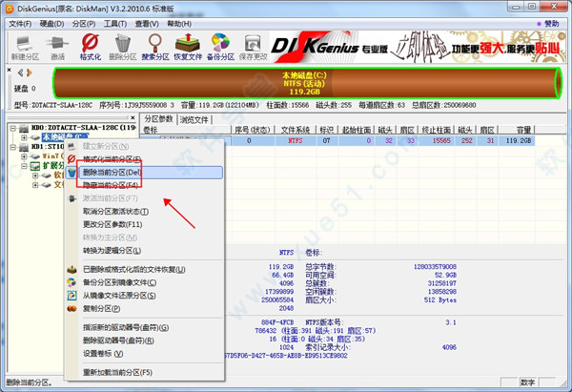This screenshot has width=572, height=392.
Task: Close the disk panel with the x button
Action: tap(7, 71)
